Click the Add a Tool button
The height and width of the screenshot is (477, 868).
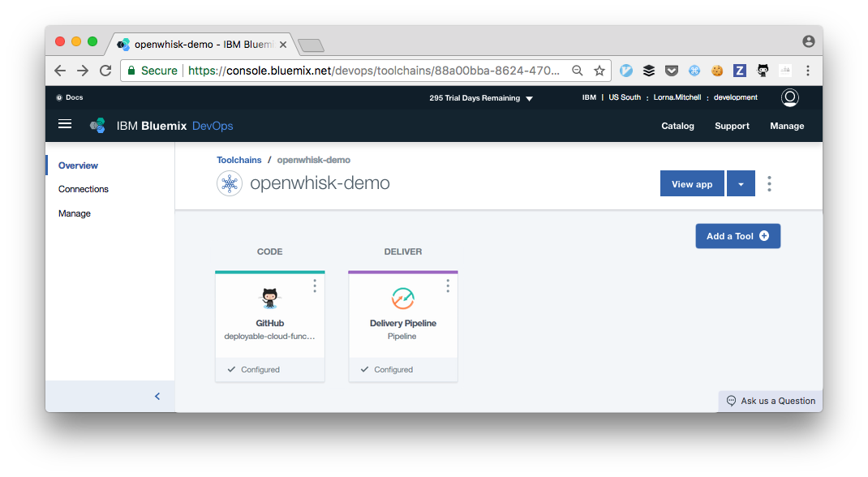click(737, 235)
